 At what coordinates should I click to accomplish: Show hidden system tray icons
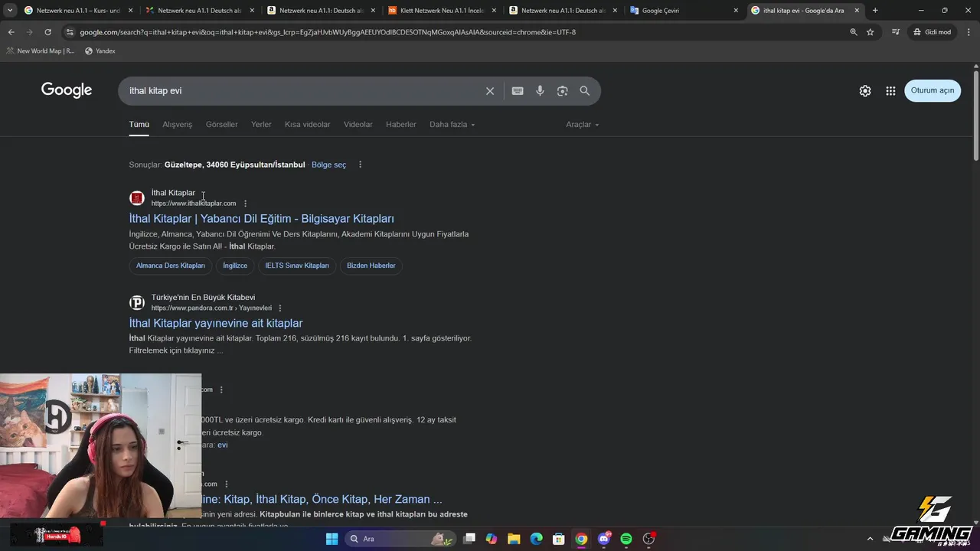click(870, 539)
